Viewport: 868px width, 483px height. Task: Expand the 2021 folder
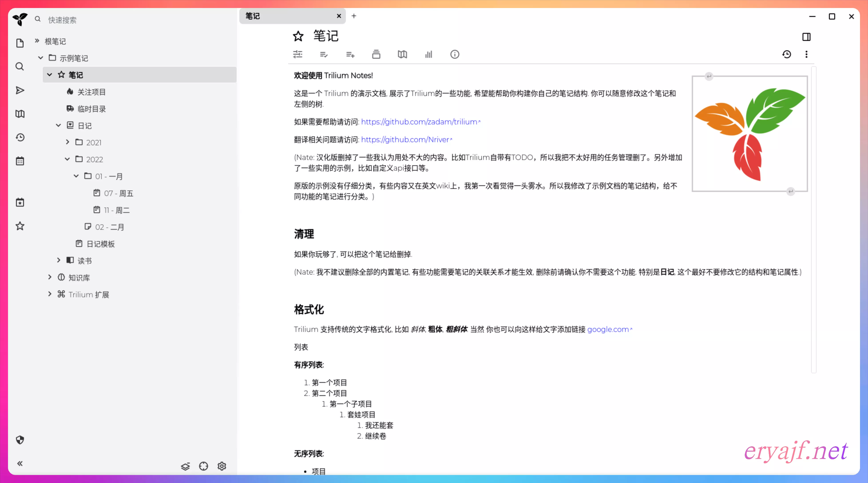[x=67, y=142]
